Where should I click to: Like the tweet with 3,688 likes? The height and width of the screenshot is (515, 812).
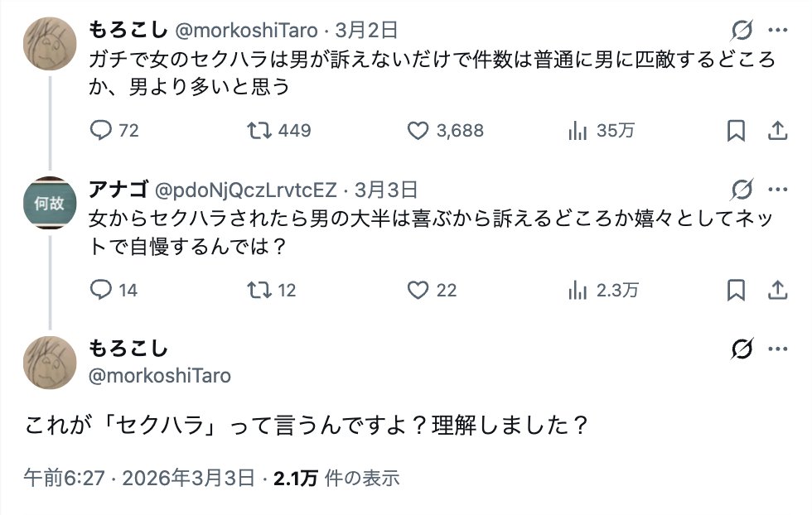point(419,130)
